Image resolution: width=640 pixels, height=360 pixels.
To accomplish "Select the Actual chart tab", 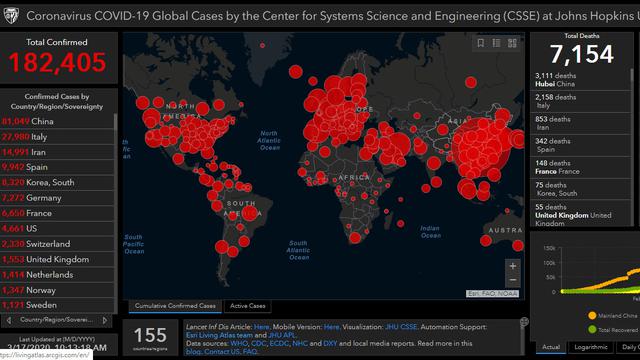I will (x=551, y=347).
